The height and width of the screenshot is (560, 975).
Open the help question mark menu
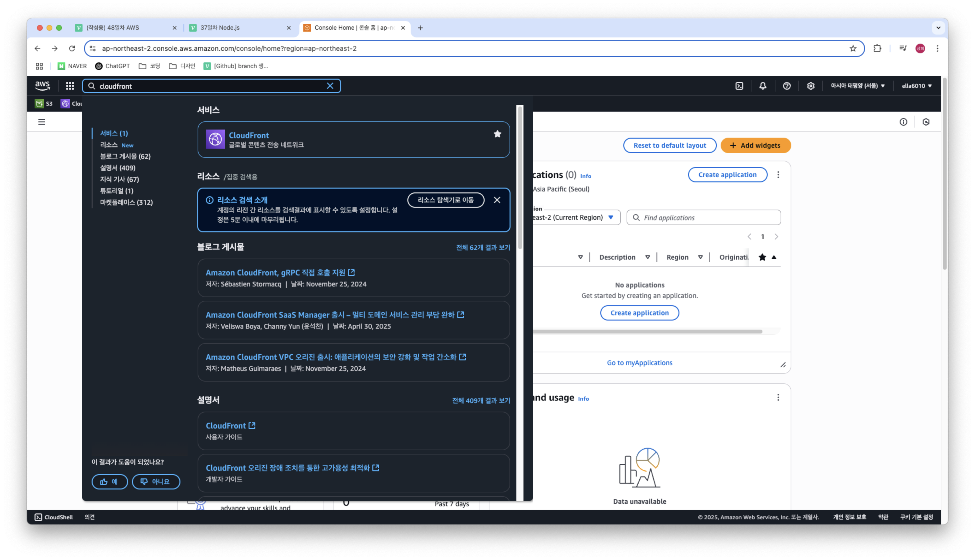787,86
